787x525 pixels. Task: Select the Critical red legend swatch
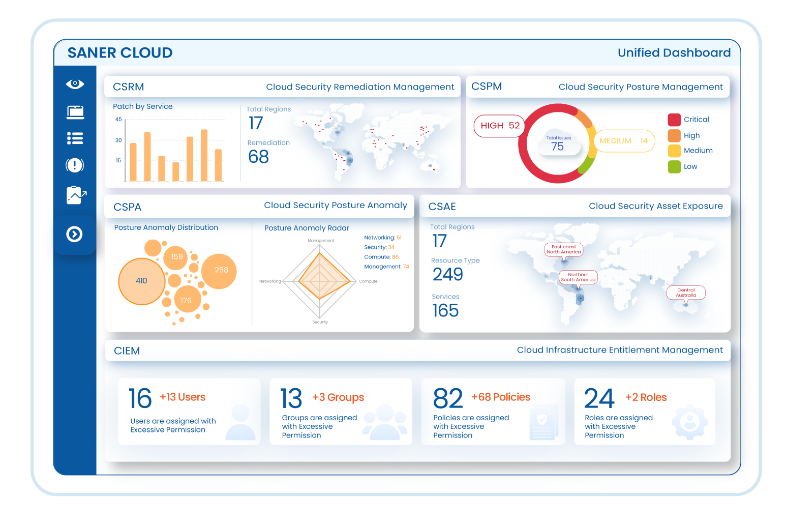pos(674,120)
